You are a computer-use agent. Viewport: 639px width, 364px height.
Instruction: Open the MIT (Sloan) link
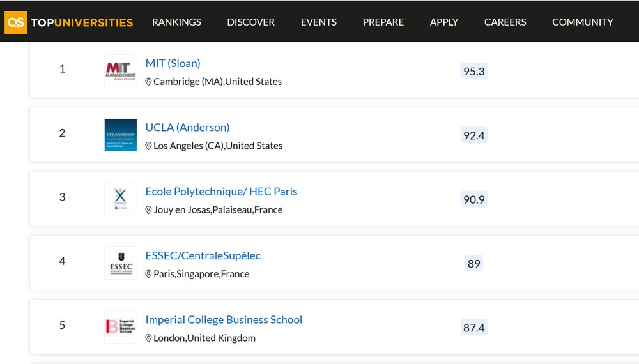coord(173,63)
